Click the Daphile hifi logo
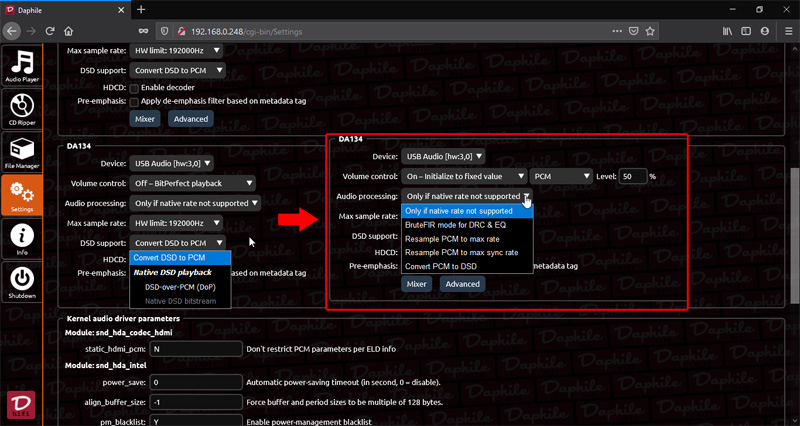The width and height of the screenshot is (800, 426). click(x=21, y=405)
